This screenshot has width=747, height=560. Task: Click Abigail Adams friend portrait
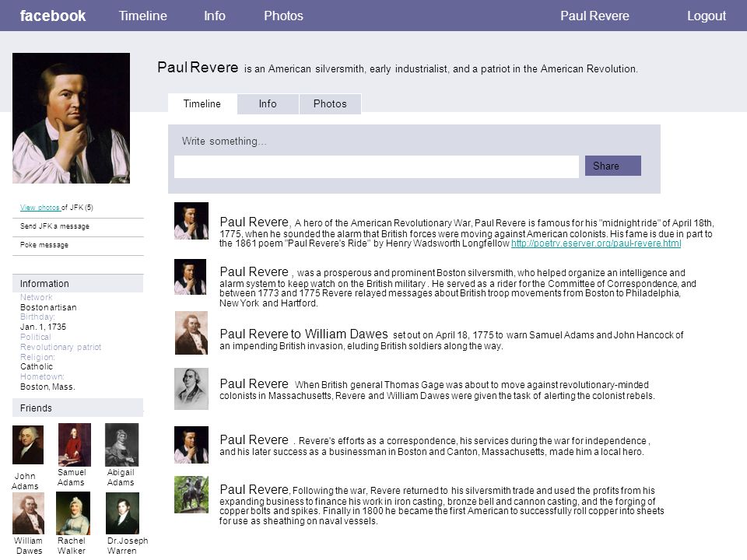click(x=122, y=445)
